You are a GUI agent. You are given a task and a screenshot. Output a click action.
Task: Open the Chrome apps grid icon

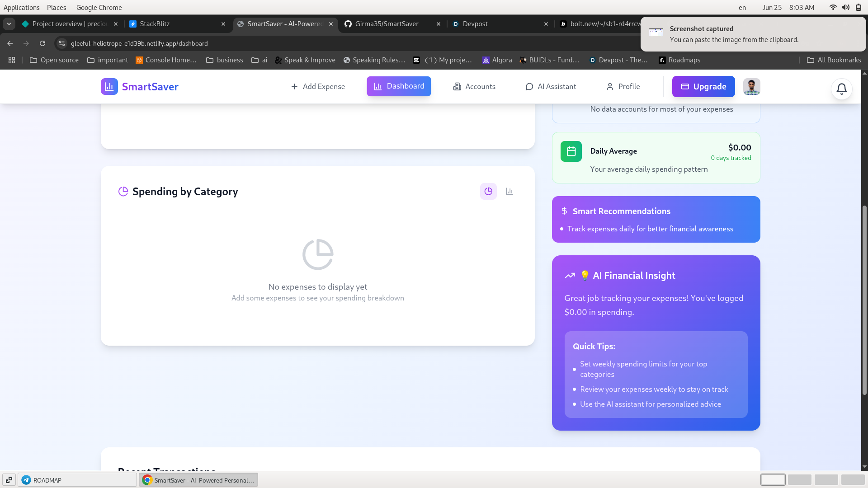12,60
